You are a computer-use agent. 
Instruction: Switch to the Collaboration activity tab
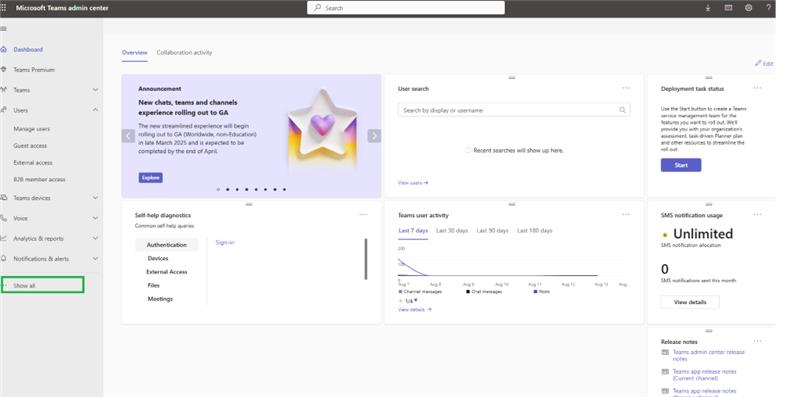click(184, 53)
